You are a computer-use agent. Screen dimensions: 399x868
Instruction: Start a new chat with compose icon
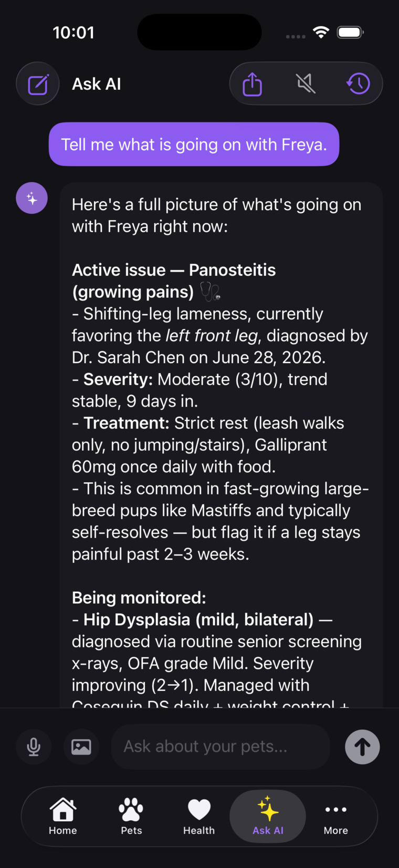[38, 84]
